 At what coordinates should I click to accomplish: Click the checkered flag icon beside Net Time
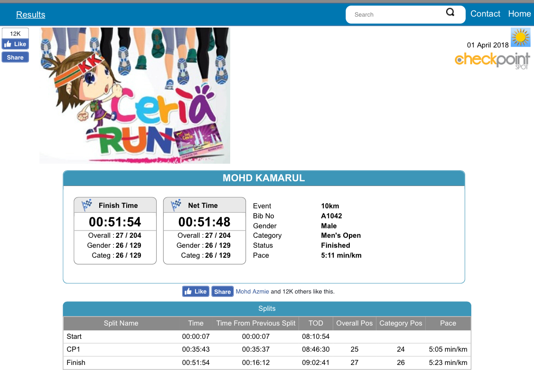pyautogui.click(x=176, y=205)
